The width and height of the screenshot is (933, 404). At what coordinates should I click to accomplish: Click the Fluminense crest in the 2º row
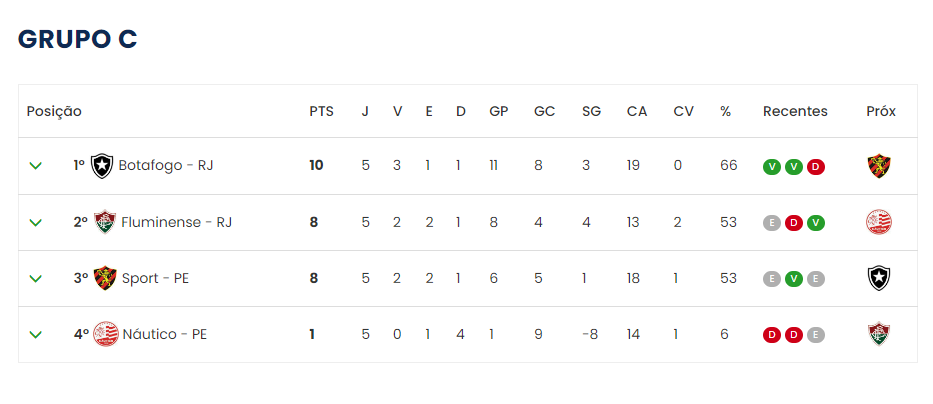click(x=105, y=222)
